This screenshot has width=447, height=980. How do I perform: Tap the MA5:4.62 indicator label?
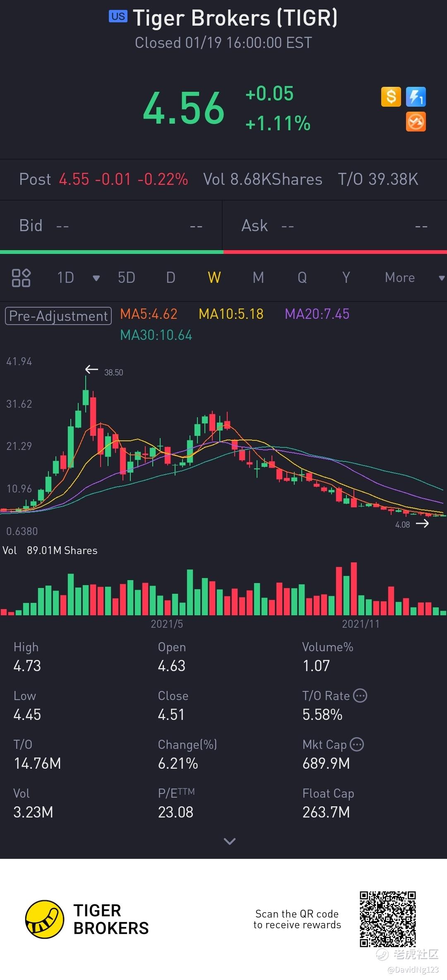pos(149,314)
